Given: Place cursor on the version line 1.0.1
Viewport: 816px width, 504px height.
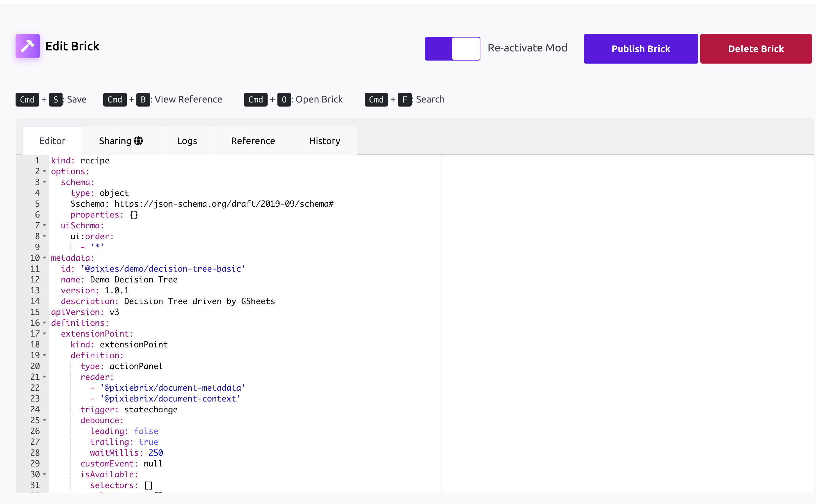Looking at the screenshot, I should 116,291.
